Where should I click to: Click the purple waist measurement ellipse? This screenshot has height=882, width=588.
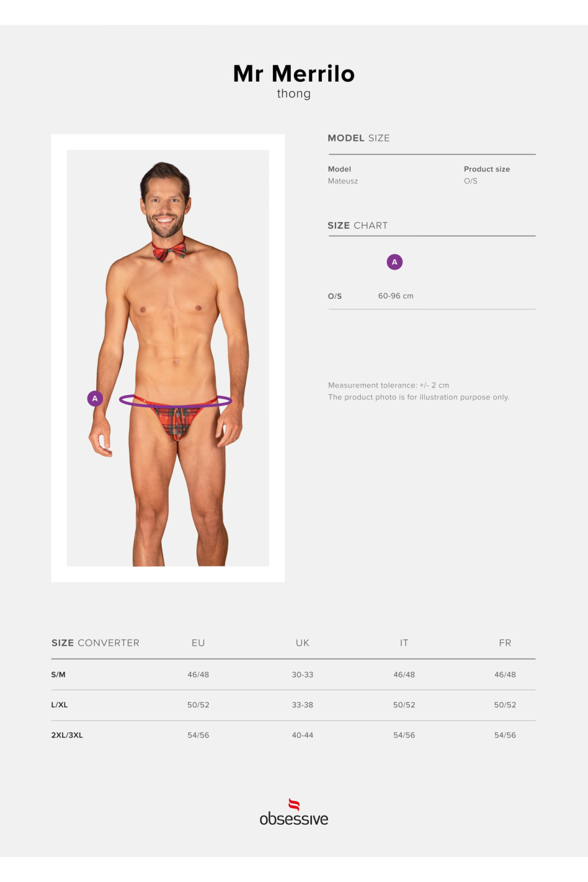coord(176,401)
